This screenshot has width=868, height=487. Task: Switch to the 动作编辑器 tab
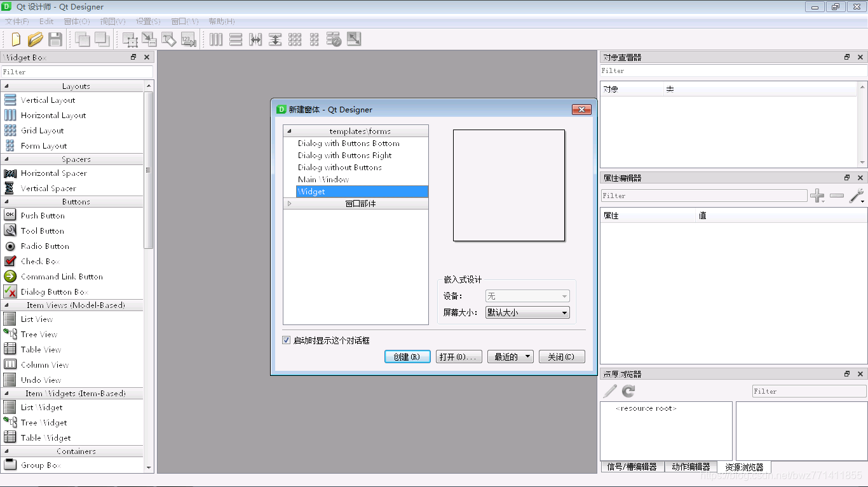[691, 467]
